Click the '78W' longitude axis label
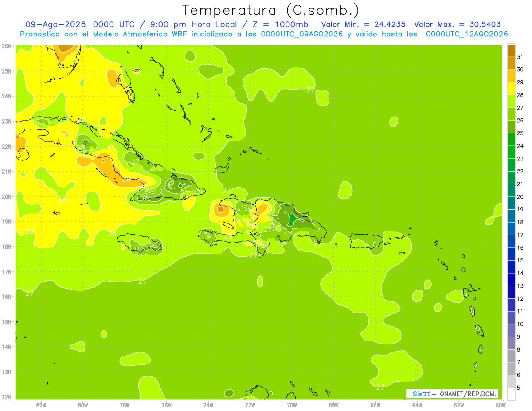532x411 pixels. [125, 405]
